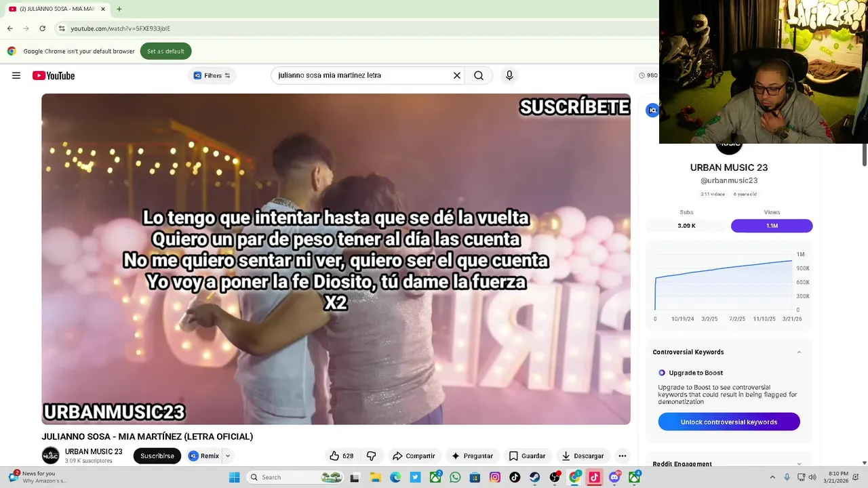Save the video with Guardar
The image size is (868, 488).
click(527, 456)
